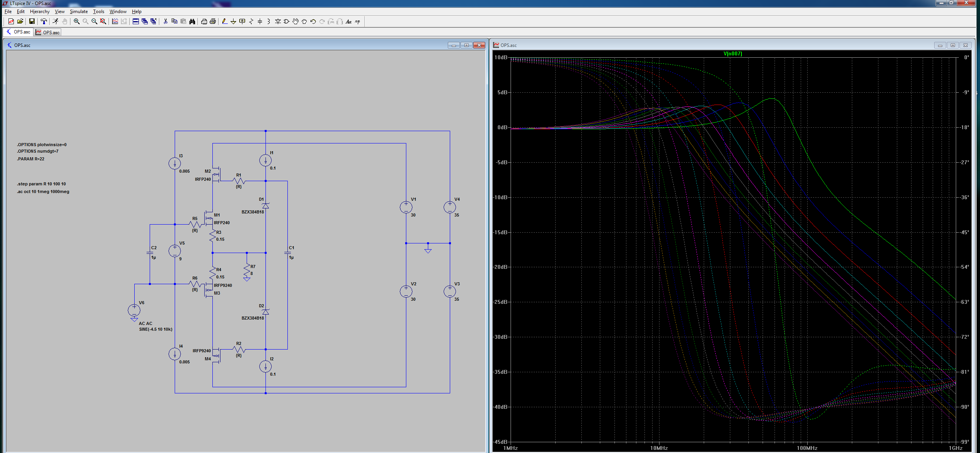Image resolution: width=980 pixels, height=453 pixels.
Task: Click the Save floppy disk icon
Action: point(32,22)
